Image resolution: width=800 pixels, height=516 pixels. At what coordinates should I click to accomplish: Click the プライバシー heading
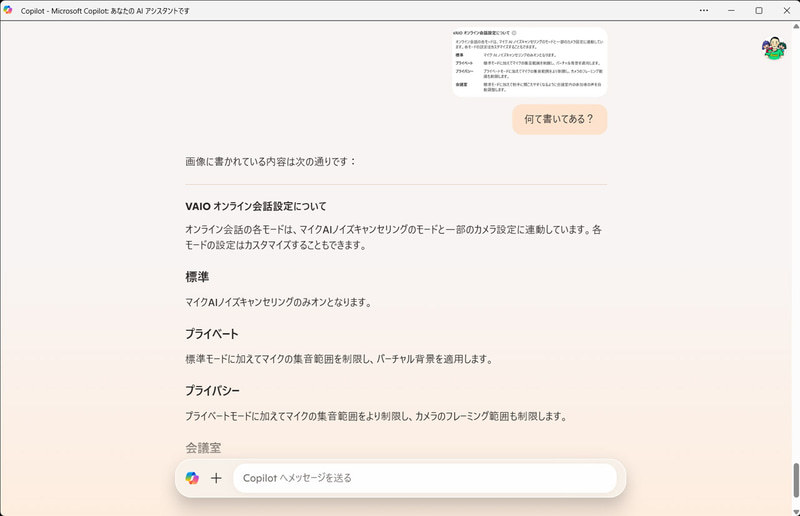click(212, 390)
